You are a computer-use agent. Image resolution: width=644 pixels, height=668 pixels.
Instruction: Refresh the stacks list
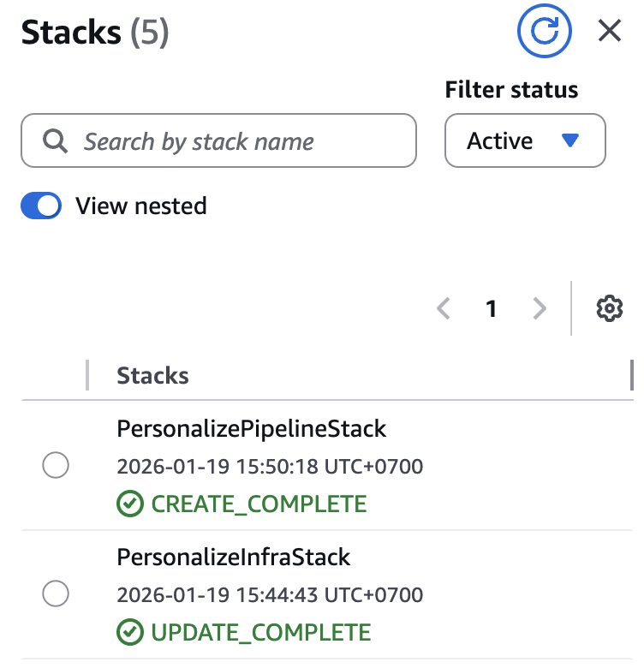point(544,32)
